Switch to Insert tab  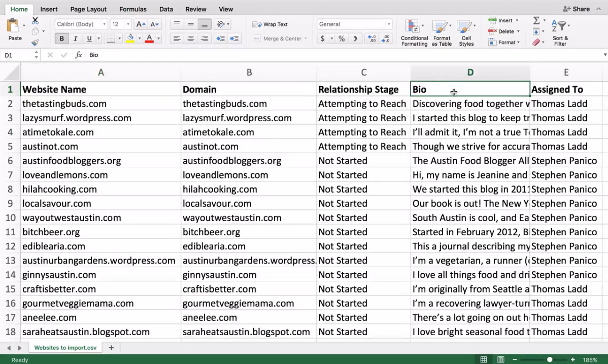pos(49,9)
